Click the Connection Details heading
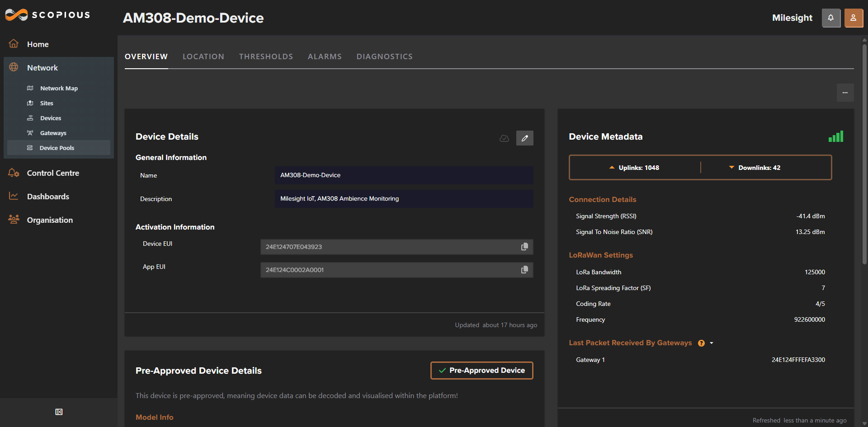The height and width of the screenshot is (427, 868). (x=603, y=199)
